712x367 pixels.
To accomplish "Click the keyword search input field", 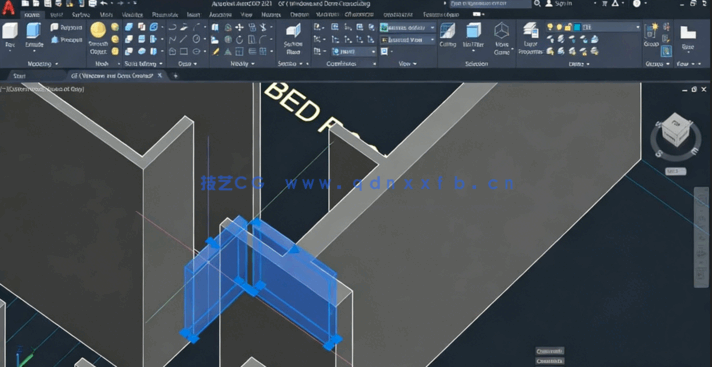I will point(490,4).
